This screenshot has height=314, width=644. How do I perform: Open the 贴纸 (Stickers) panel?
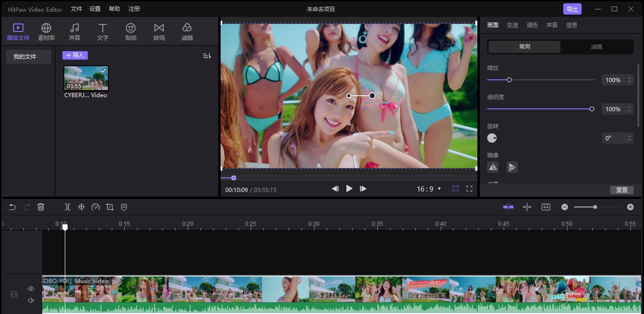pos(130,31)
